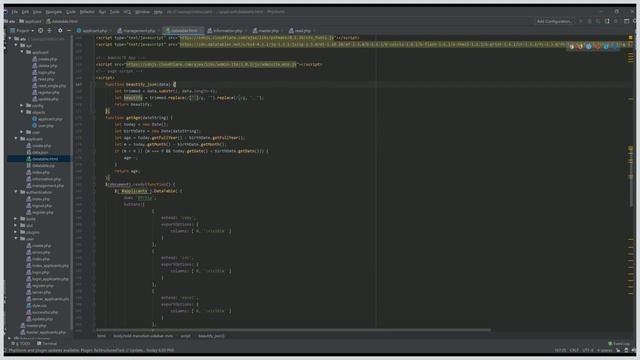Expand the plugins folder
This screenshot has width=640, height=360.
tap(16, 232)
